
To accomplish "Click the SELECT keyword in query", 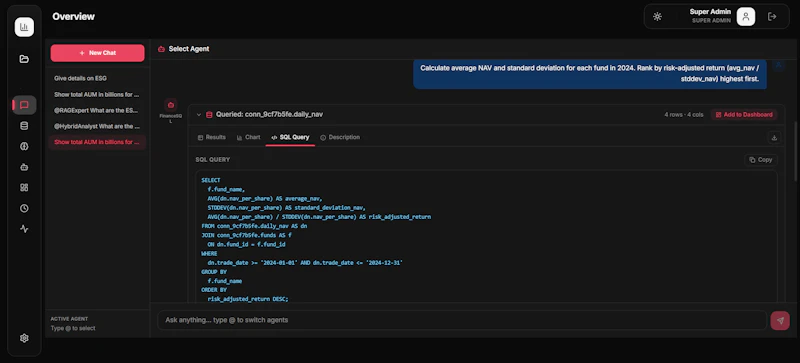I will click(211, 180).
